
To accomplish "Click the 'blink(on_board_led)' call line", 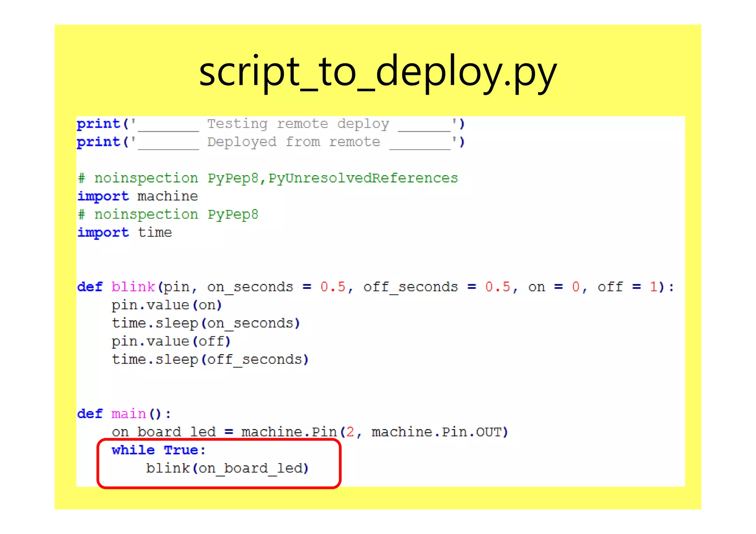I will (227, 468).
